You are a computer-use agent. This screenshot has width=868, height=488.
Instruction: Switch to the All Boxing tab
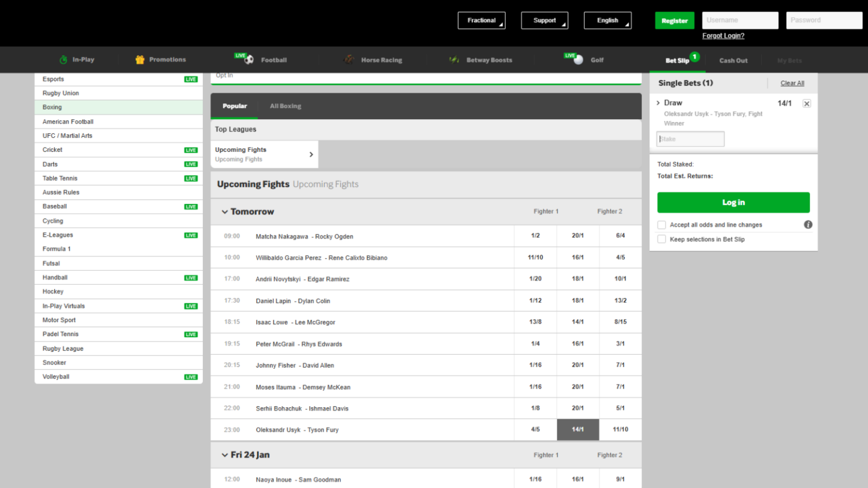[x=285, y=106]
